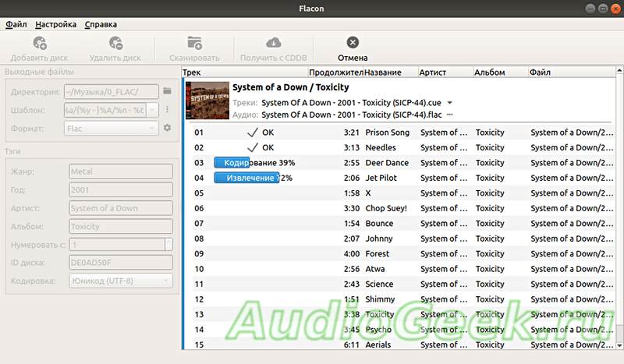Viewport: 624px width, 364px height.
Task: Open the Шаблон pattern dropdown arrow
Action: (152, 110)
